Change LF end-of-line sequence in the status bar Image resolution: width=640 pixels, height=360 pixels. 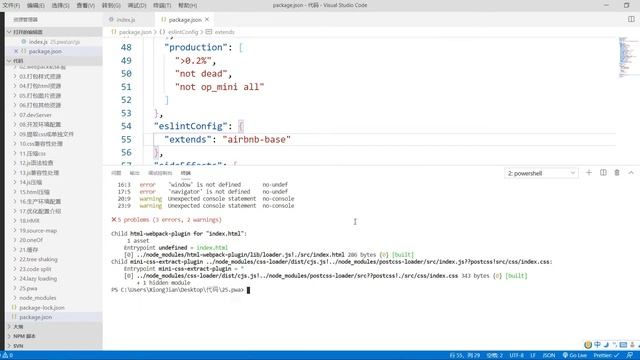pos(533,356)
